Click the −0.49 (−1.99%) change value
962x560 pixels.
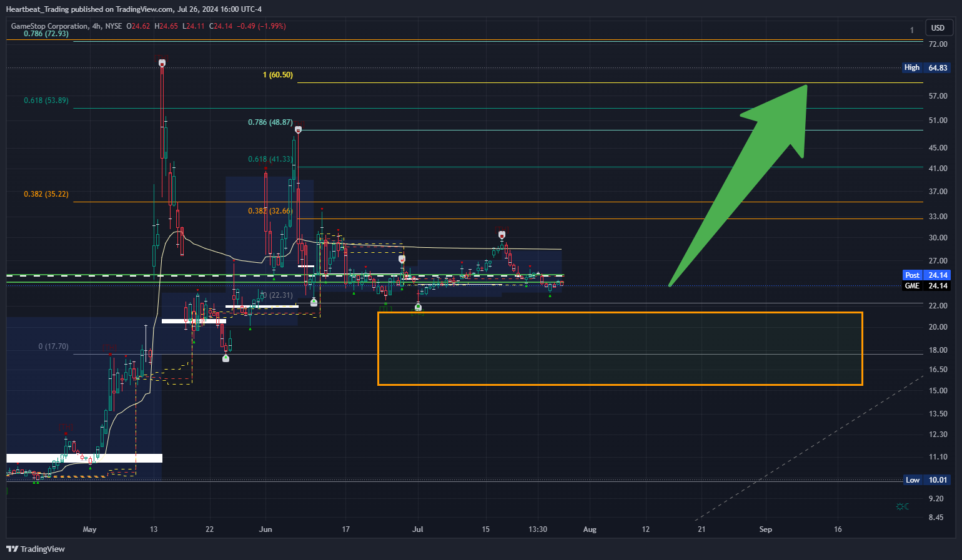262,26
